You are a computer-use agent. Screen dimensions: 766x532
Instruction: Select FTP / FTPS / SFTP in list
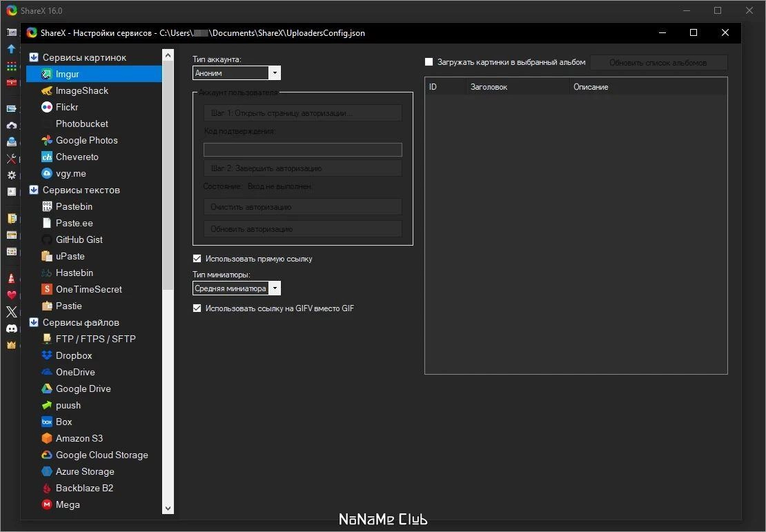[x=96, y=339]
